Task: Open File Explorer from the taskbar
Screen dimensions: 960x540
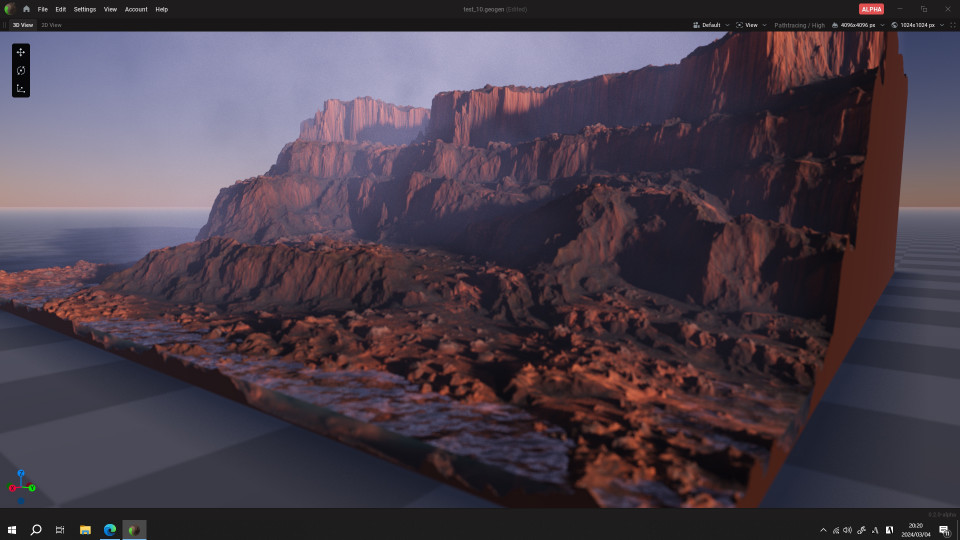Action: pyautogui.click(x=85, y=529)
